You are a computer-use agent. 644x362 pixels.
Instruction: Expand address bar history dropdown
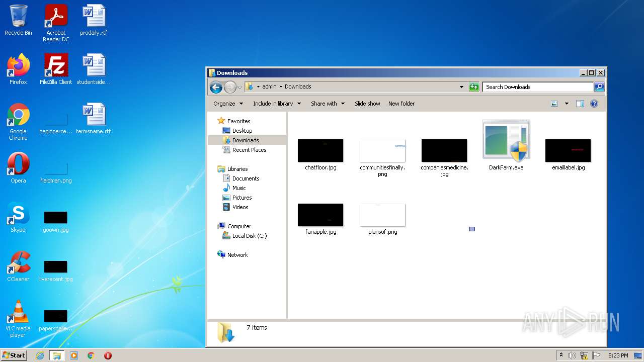click(x=461, y=87)
